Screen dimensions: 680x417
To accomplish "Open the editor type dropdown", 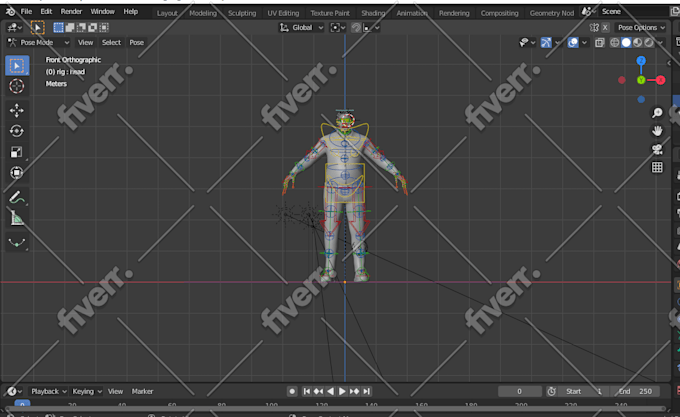I will click(x=14, y=28).
